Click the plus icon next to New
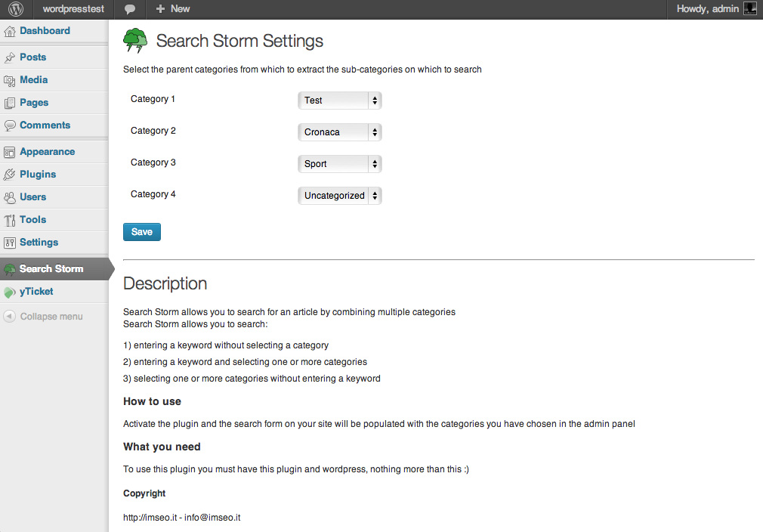This screenshot has height=532, width=763. tap(160, 9)
